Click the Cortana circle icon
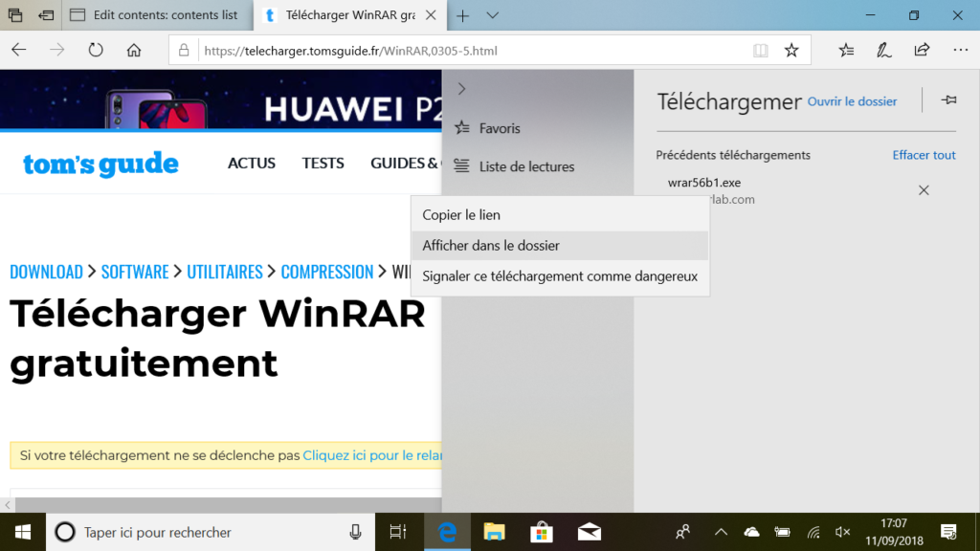This screenshot has width=980, height=551. (65, 532)
